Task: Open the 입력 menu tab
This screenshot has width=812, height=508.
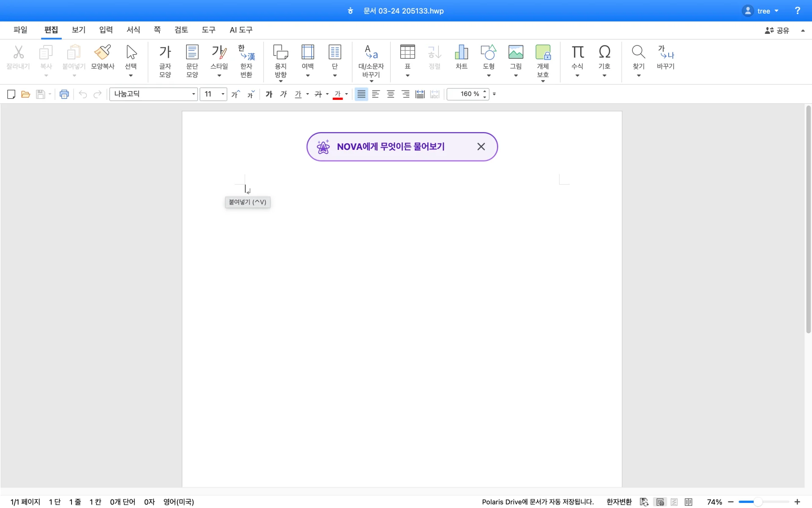Action: click(106, 30)
